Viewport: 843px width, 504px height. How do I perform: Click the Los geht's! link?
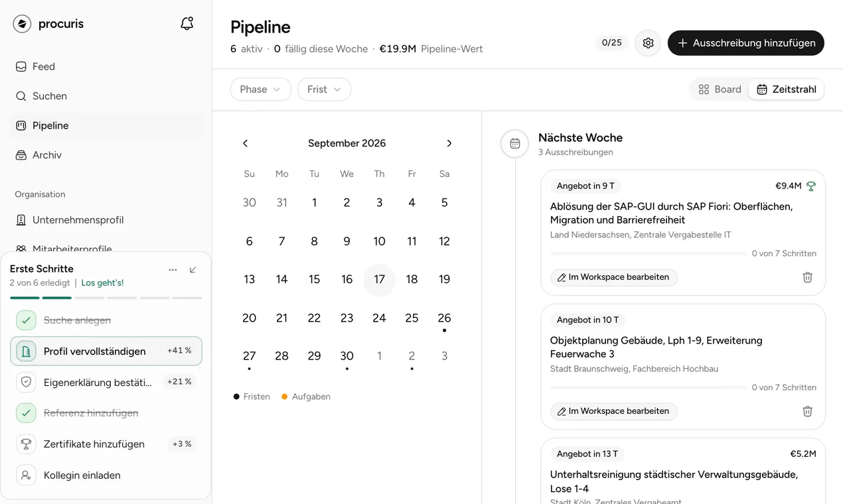point(102,283)
